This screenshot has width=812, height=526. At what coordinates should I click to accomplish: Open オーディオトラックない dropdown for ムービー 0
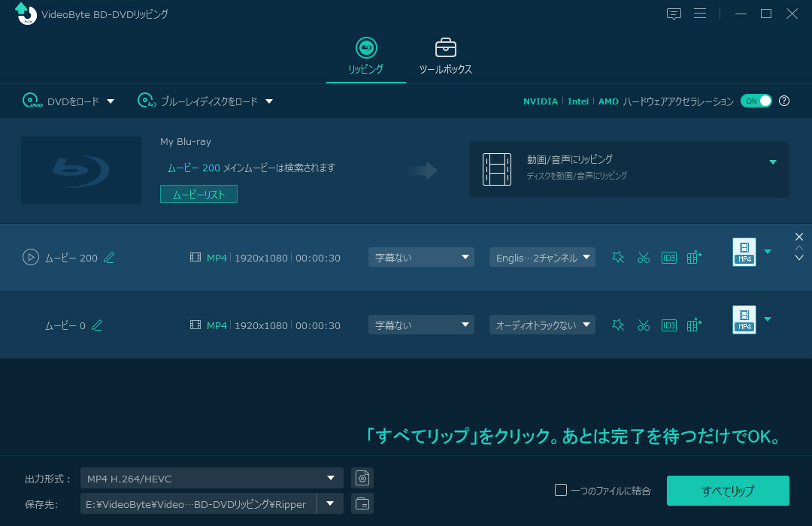click(542, 325)
